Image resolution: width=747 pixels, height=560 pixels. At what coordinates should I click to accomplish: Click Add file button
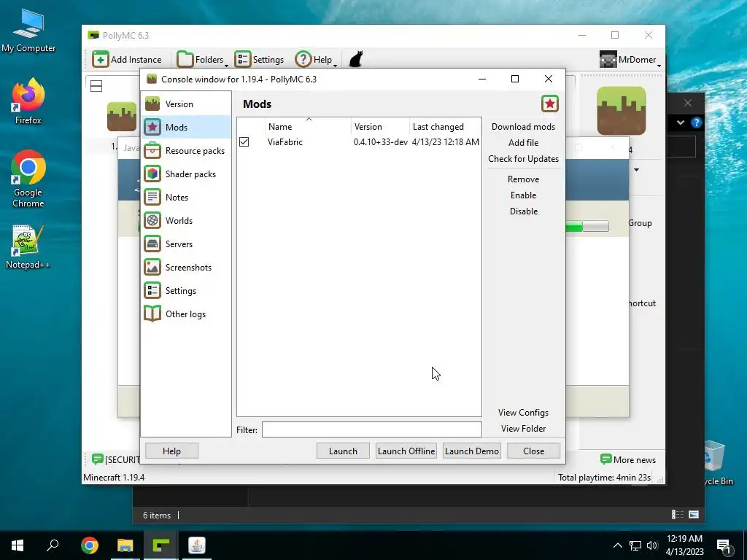523,142
